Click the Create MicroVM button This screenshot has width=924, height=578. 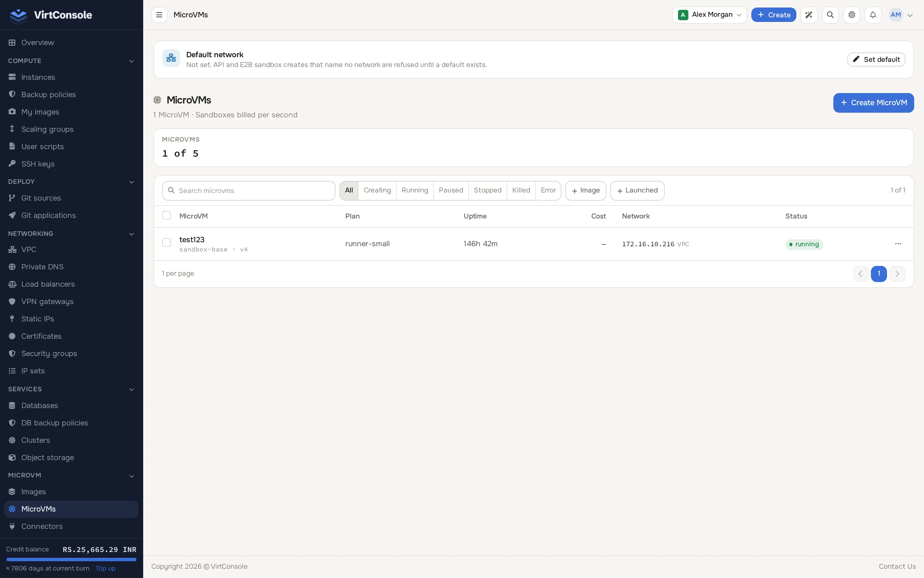pyautogui.click(x=873, y=103)
